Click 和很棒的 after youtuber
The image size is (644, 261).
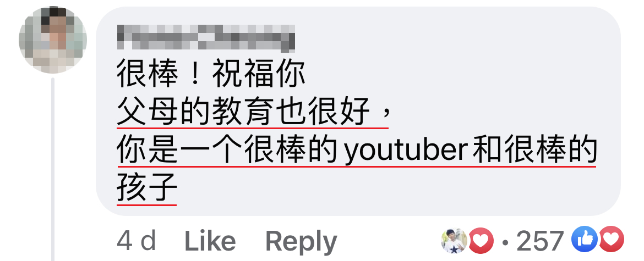coord(534,150)
